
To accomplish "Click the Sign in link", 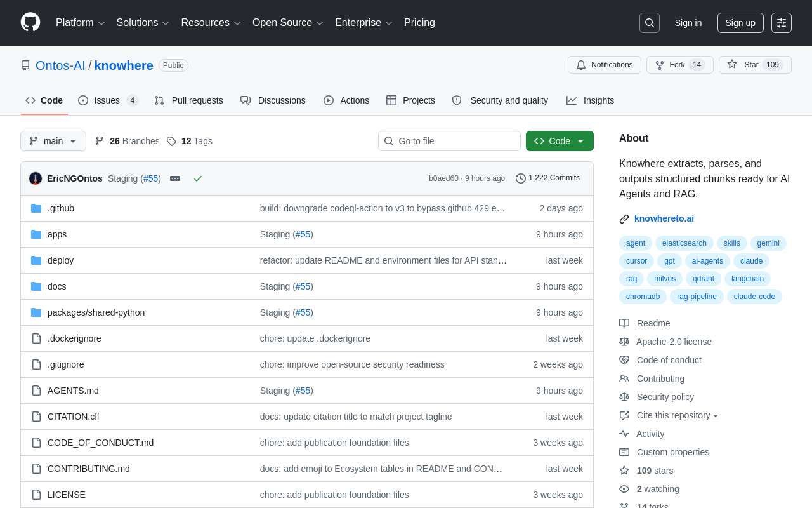I will tap(688, 23).
